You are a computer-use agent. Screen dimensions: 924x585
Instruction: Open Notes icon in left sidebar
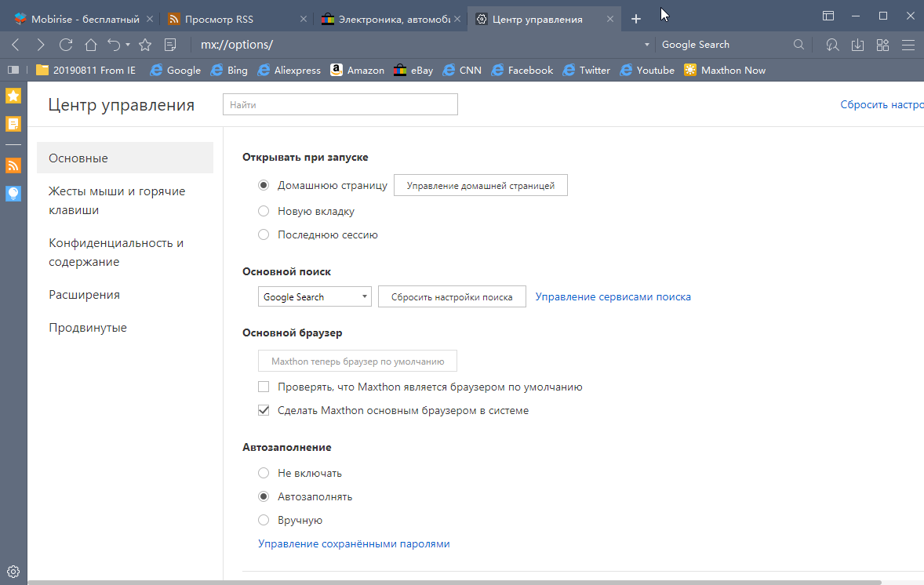pyautogui.click(x=13, y=124)
